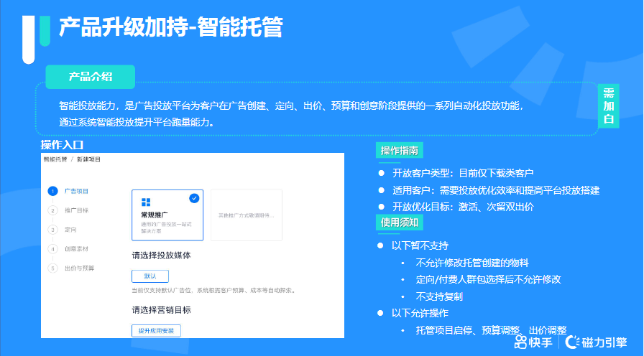Select step 2 circle for 推广目标
This screenshot has height=356, width=644.
52,210
